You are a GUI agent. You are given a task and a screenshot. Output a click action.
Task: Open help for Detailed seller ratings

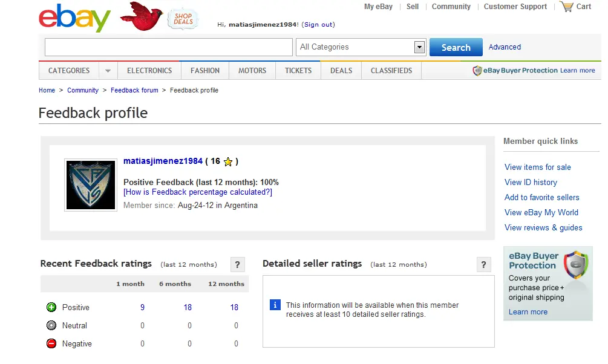click(x=483, y=264)
